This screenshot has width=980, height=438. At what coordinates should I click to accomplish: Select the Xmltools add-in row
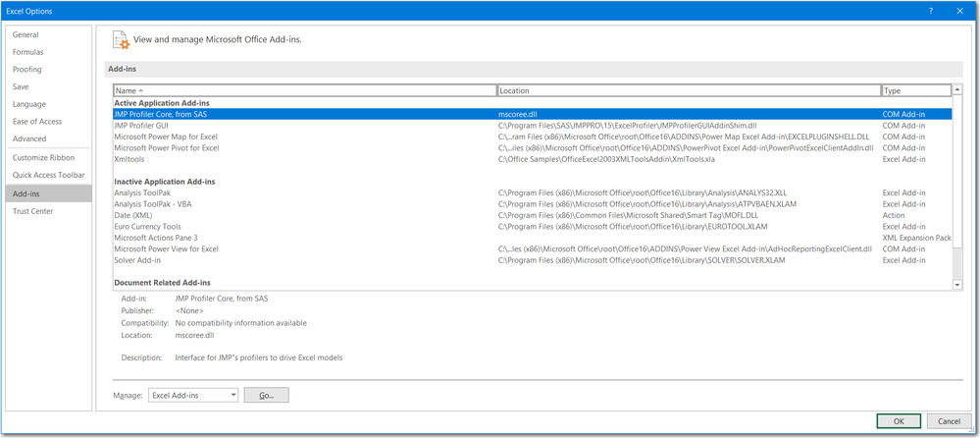(x=533, y=159)
